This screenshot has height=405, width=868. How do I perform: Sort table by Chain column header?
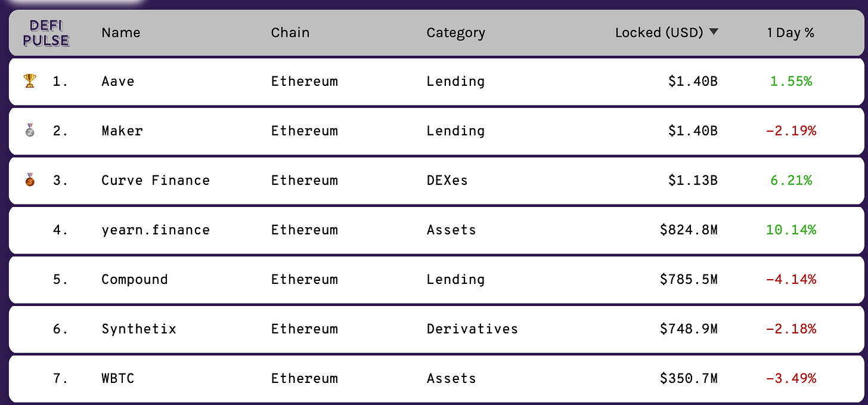[290, 32]
